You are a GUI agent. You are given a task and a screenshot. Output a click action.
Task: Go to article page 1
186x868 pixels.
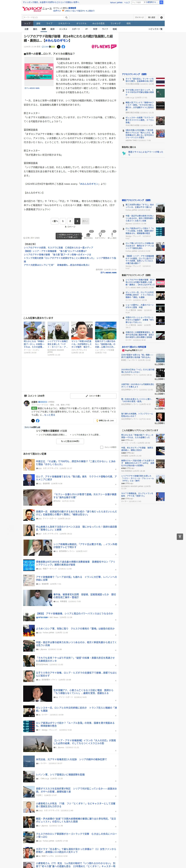(63, 221)
